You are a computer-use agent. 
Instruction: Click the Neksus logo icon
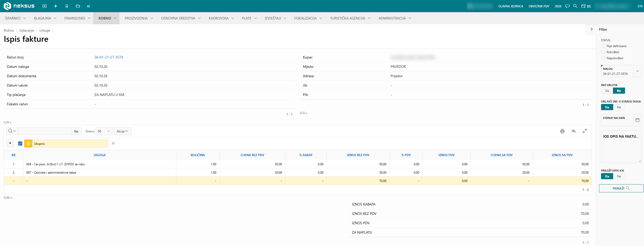tap(8, 6)
